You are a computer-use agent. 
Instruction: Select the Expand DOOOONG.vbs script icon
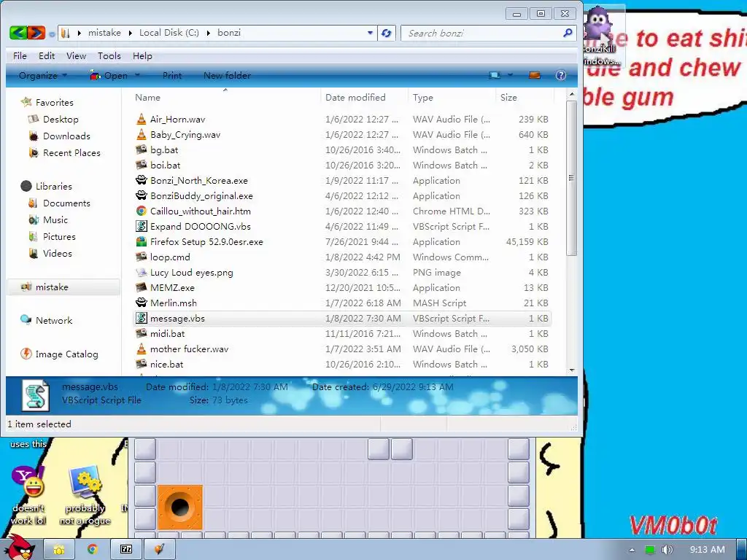[x=141, y=226]
